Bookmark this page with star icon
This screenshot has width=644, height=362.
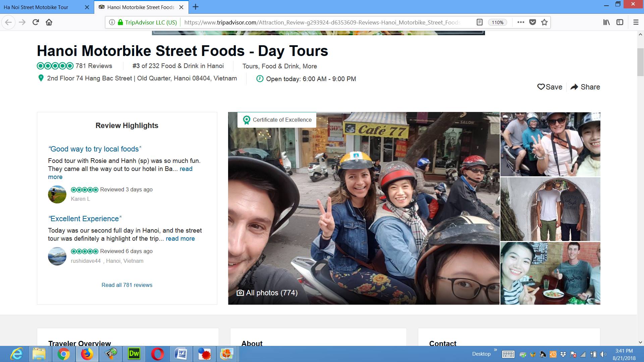point(544,22)
